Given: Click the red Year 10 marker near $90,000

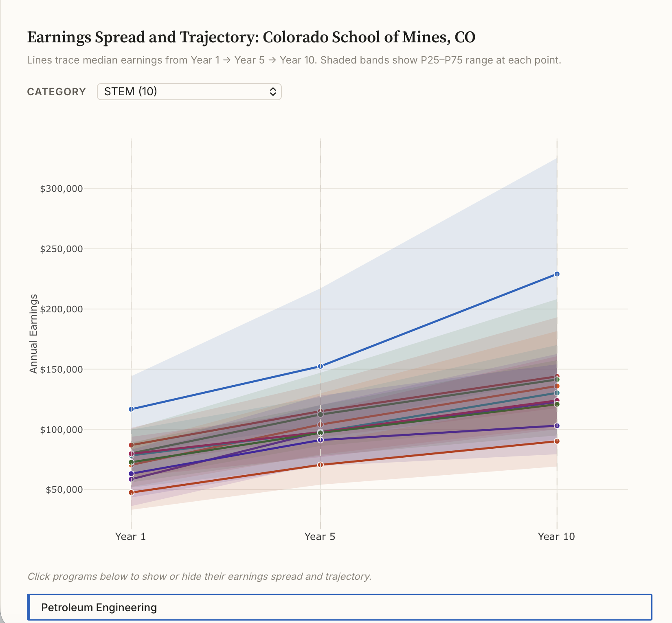Looking at the screenshot, I should click(x=556, y=441).
